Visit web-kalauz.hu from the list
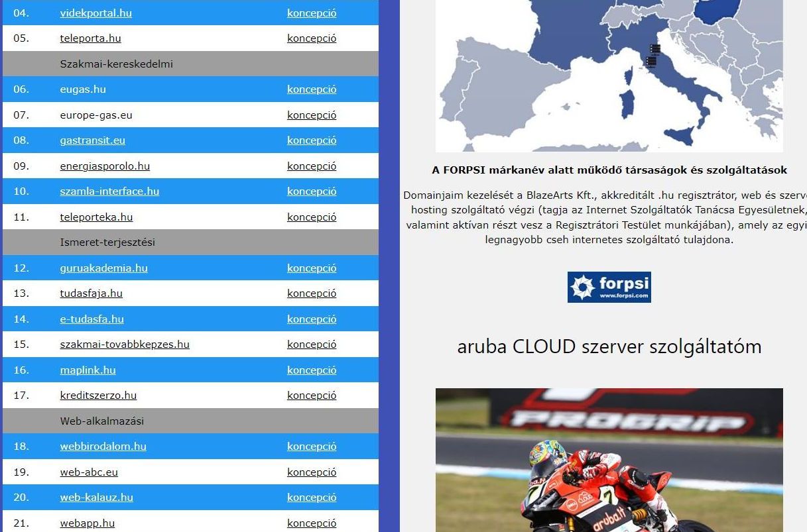Screen dimensions: 807x532 pyautogui.click(x=96, y=498)
